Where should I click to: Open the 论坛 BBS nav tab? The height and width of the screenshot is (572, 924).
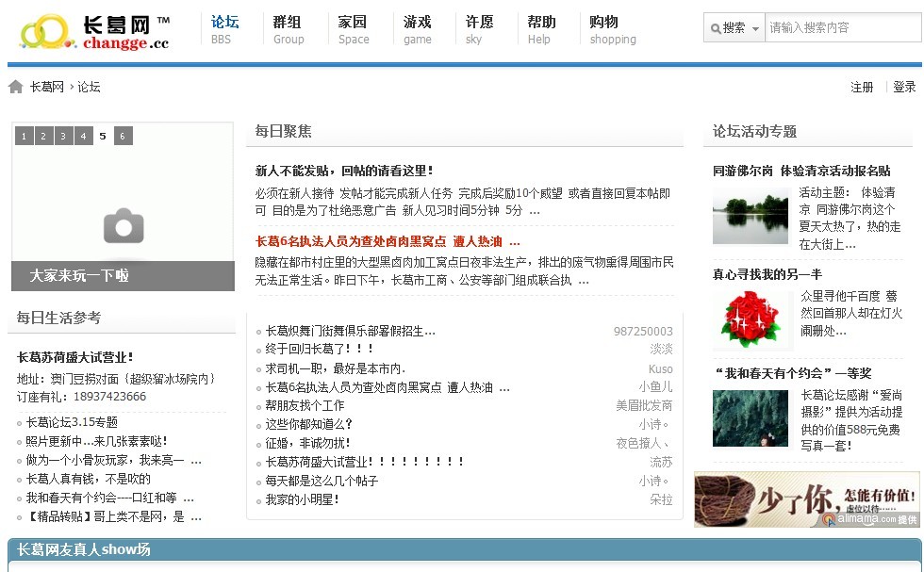point(224,30)
